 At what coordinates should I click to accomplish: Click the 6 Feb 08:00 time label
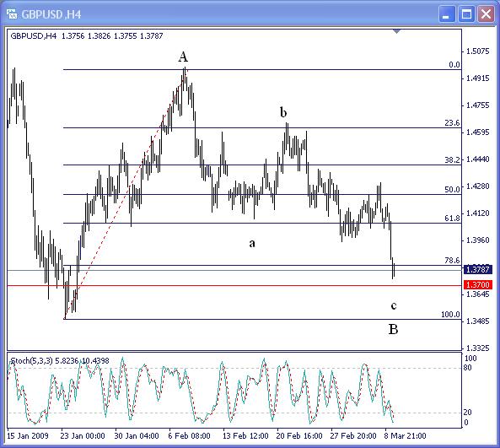point(189,436)
